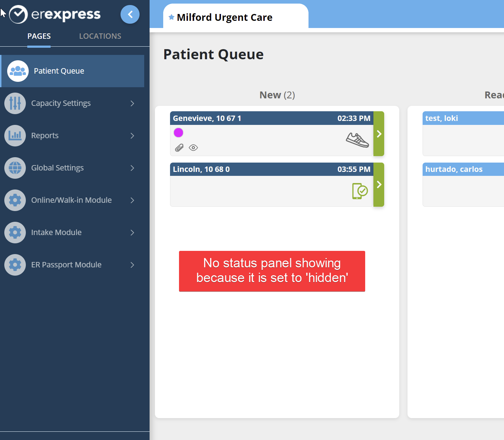Click the Reports bar chart icon
504x440 pixels.
[15, 136]
